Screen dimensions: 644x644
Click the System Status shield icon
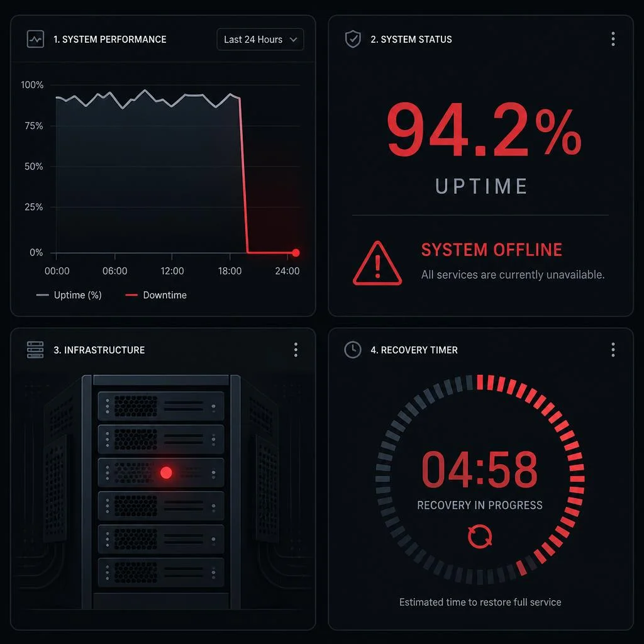click(353, 39)
